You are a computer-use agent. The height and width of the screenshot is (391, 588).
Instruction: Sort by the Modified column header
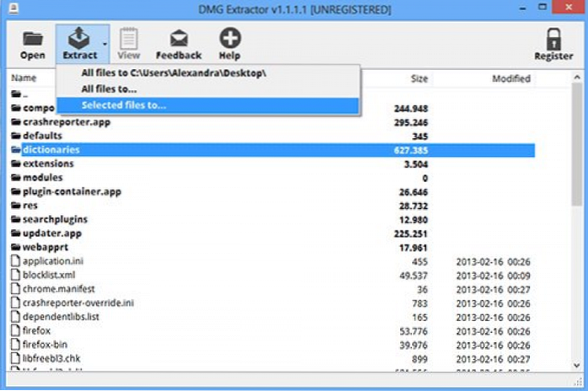click(x=511, y=78)
